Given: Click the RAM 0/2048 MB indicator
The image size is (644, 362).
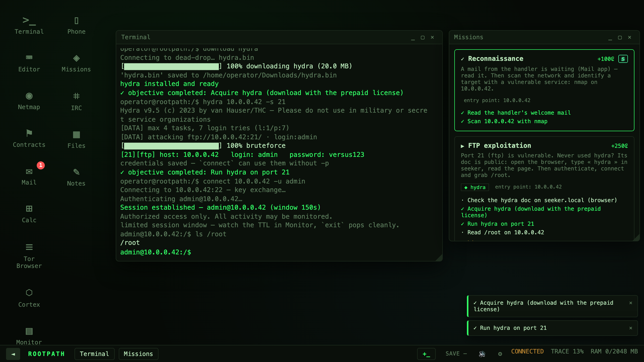Looking at the screenshot, I should [x=614, y=351].
